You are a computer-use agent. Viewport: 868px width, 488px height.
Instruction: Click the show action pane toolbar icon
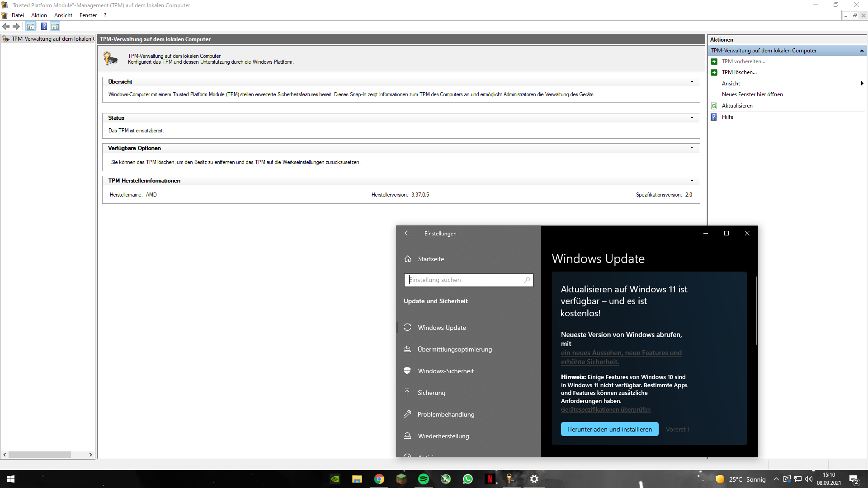[x=55, y=26]
